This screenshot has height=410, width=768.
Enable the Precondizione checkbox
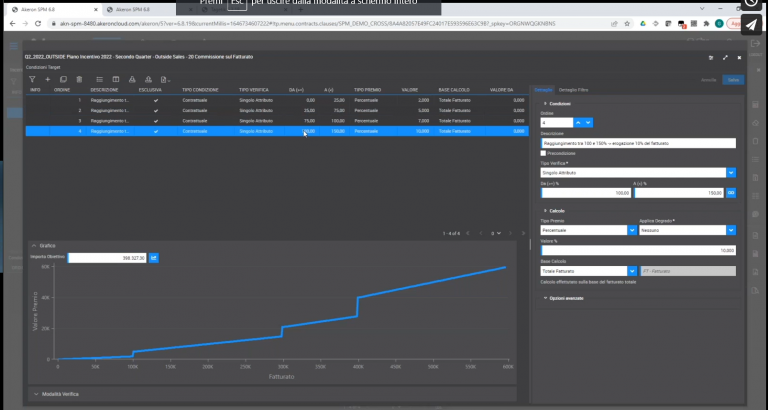click(x=544, y=153)
